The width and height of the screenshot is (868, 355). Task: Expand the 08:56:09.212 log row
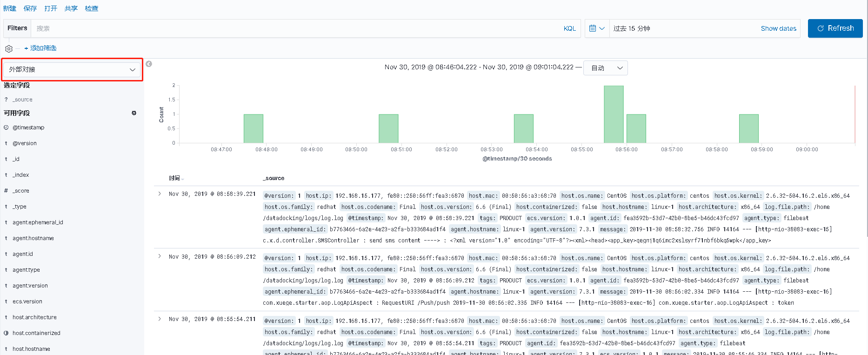pyautogui.click(x=160, y=256)
